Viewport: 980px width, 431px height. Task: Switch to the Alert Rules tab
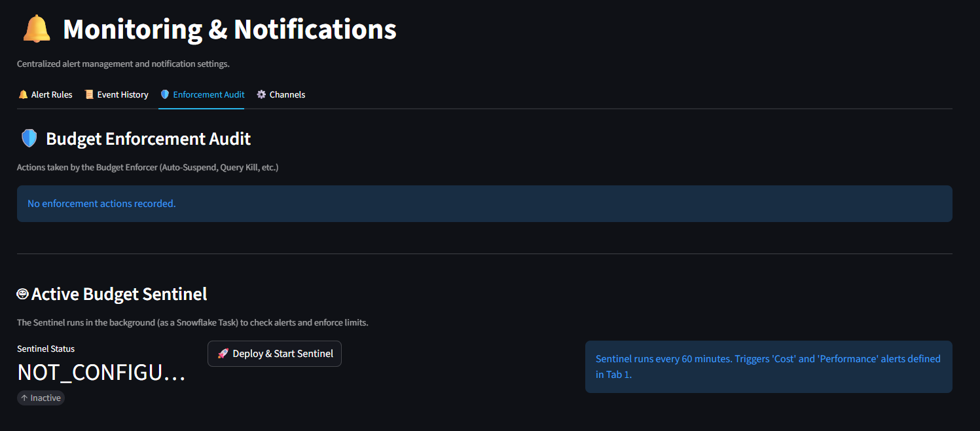point(45,94)
